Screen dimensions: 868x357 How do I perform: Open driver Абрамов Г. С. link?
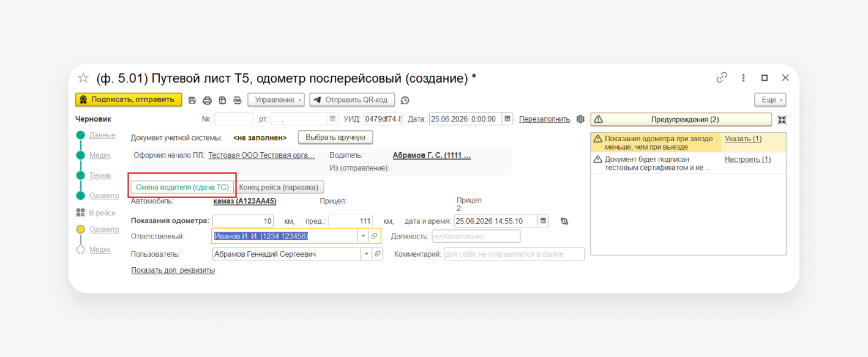432,155
